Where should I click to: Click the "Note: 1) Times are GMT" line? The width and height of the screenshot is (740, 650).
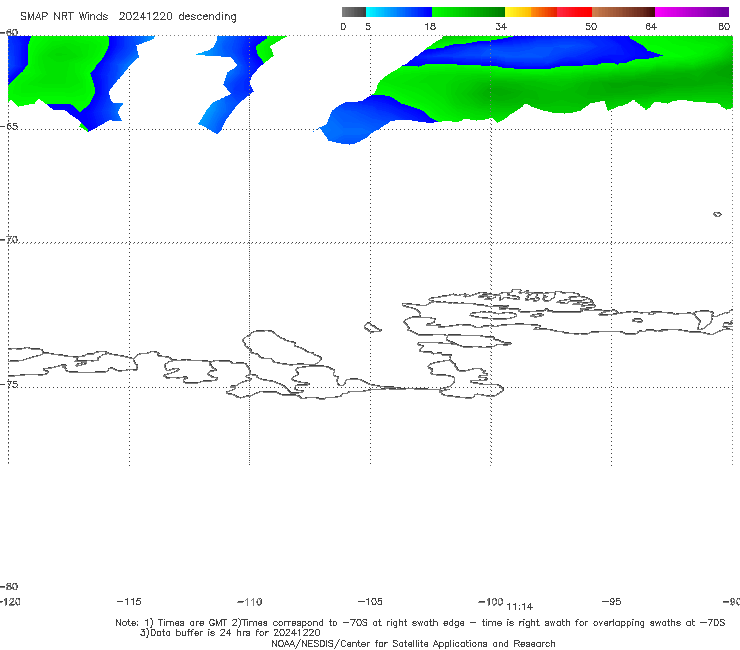(x=420, y=623)
